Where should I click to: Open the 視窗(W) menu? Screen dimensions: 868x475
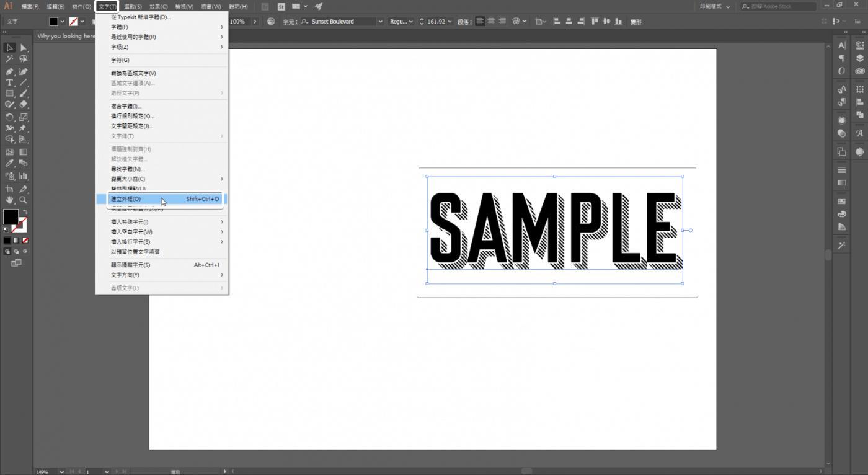211,6
